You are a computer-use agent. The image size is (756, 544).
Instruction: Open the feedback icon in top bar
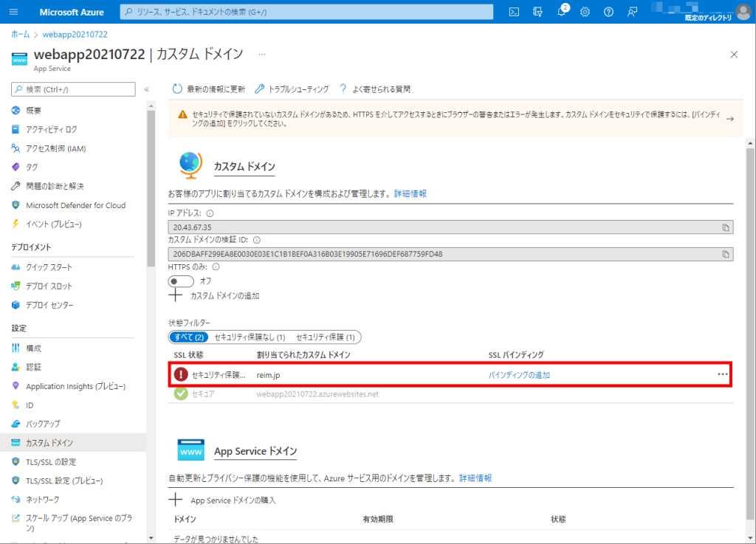(x=632, y=12)
